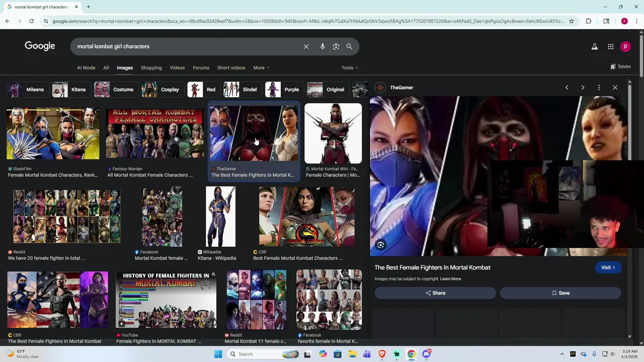The height and width of the screenshot is (362, 644).
Task: Show hidden system tray icons
Action: 562,354
